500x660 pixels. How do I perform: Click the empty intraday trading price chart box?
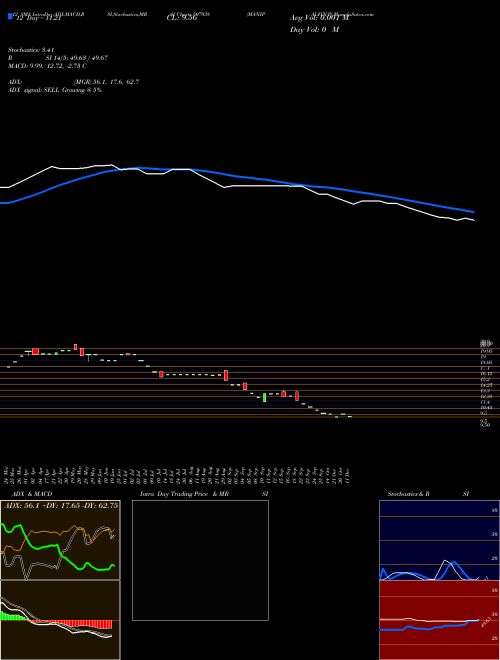200,560
